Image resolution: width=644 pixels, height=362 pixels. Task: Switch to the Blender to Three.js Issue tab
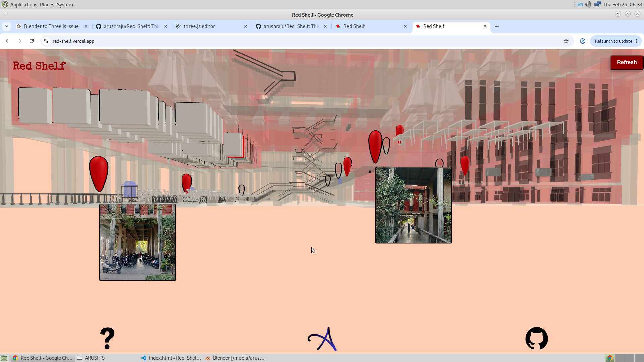pos(51,26)
